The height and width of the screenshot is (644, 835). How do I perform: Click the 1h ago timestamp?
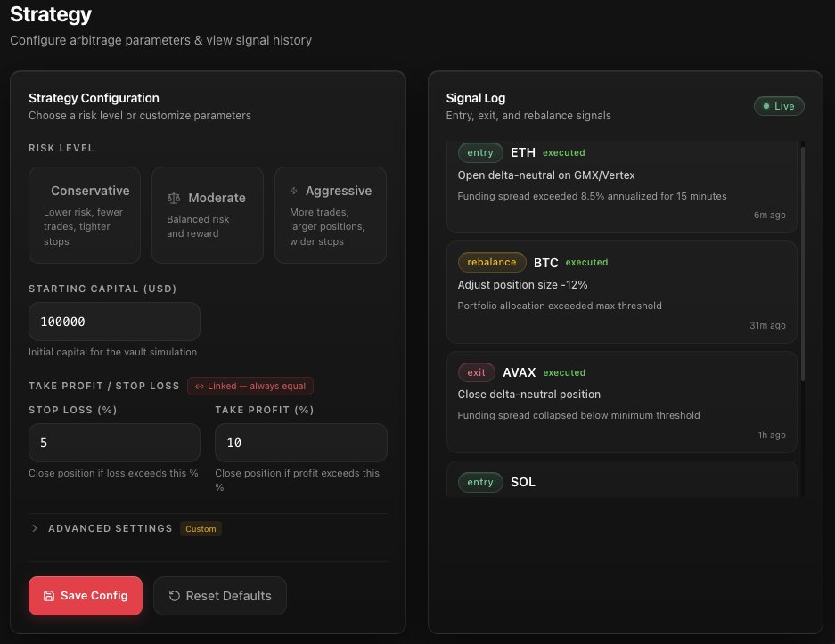click(772, 435)
